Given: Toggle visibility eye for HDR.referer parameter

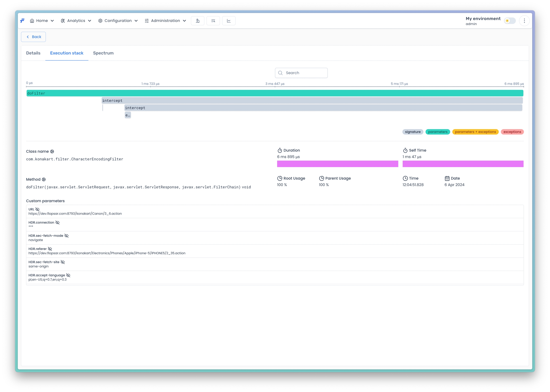Looking at the screenshot, I should pos(50,249).
